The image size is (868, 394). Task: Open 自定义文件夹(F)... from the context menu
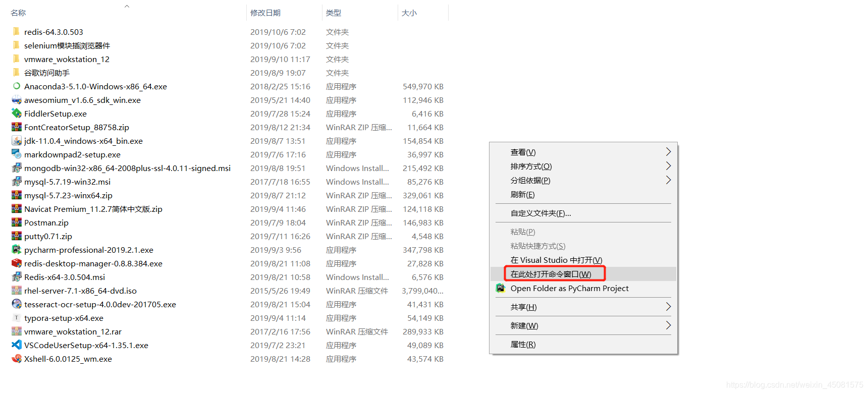point(583,213)
